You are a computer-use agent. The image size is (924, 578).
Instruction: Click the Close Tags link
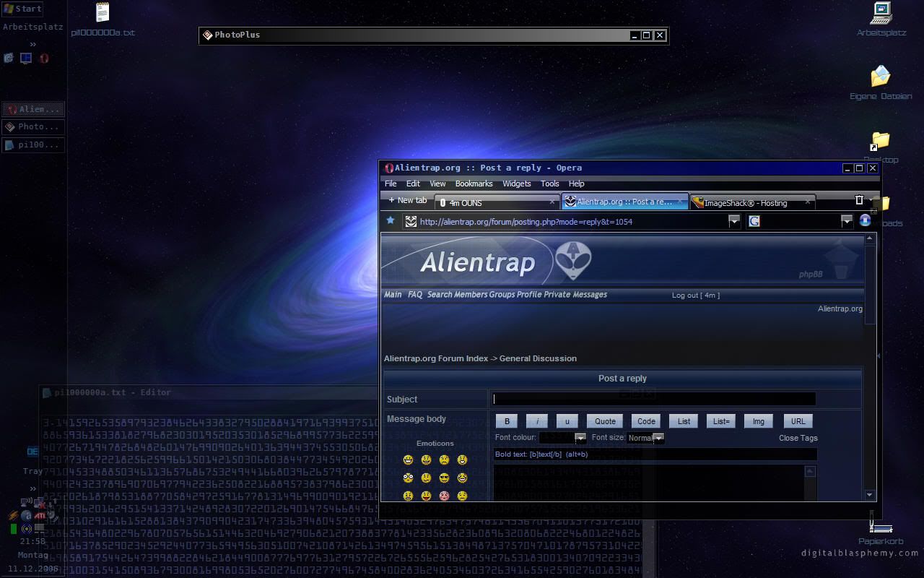point(798,438)
